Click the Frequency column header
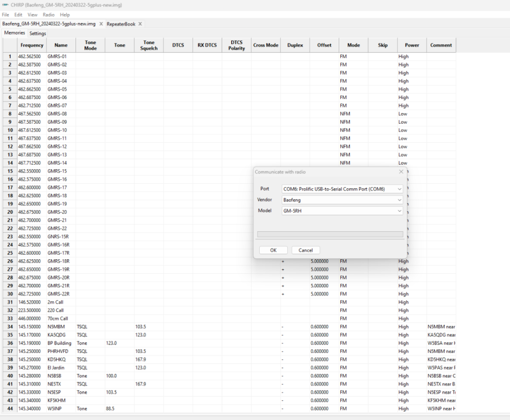The image size is (510, 420). click(x=32, y=45)
